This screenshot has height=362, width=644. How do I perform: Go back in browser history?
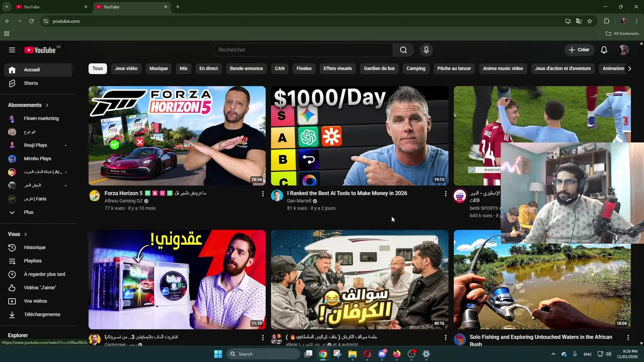[x=7, y=21]
